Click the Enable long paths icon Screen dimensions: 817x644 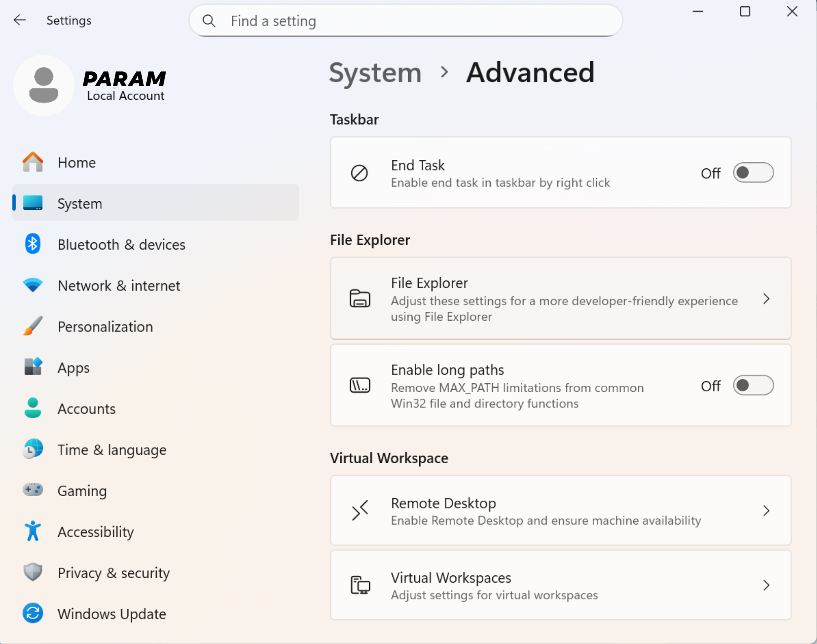(360, 385)
